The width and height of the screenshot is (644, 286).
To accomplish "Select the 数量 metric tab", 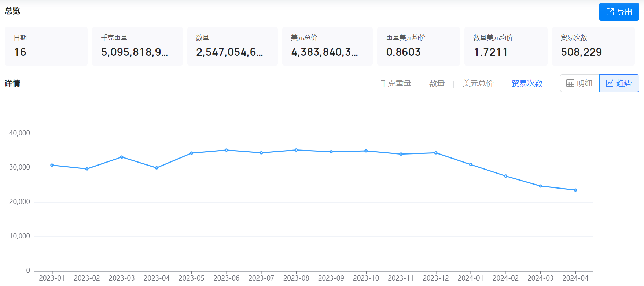I will click(437, 83).
